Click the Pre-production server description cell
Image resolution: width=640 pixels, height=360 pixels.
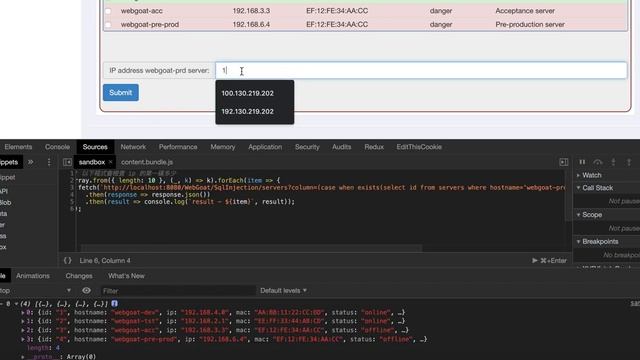[x=530, y=24]
